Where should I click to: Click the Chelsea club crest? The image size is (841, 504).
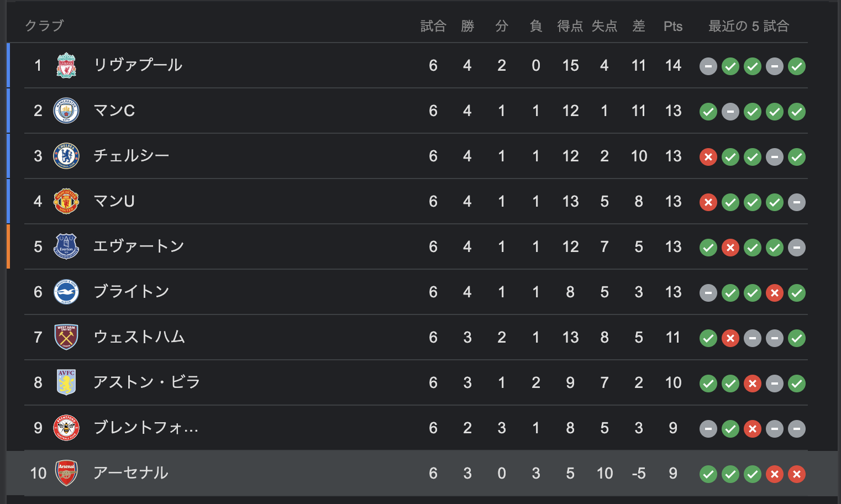point(66,156)
